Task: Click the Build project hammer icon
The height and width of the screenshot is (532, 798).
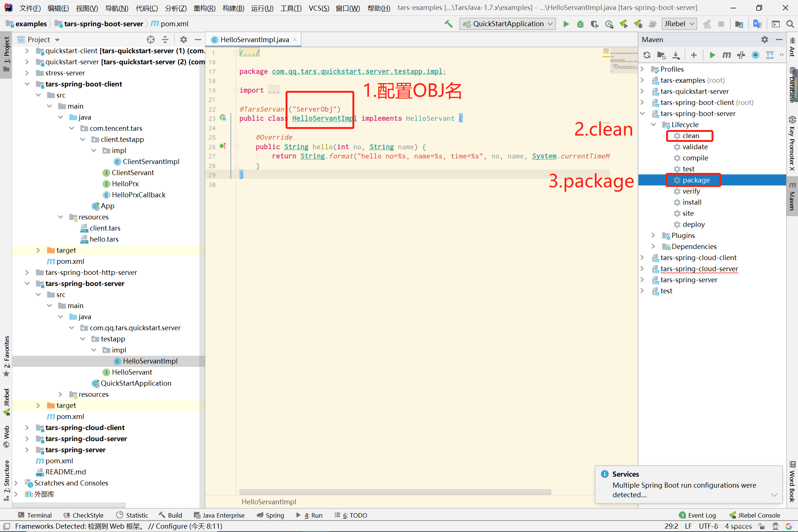Action: (x=449, y=24)
